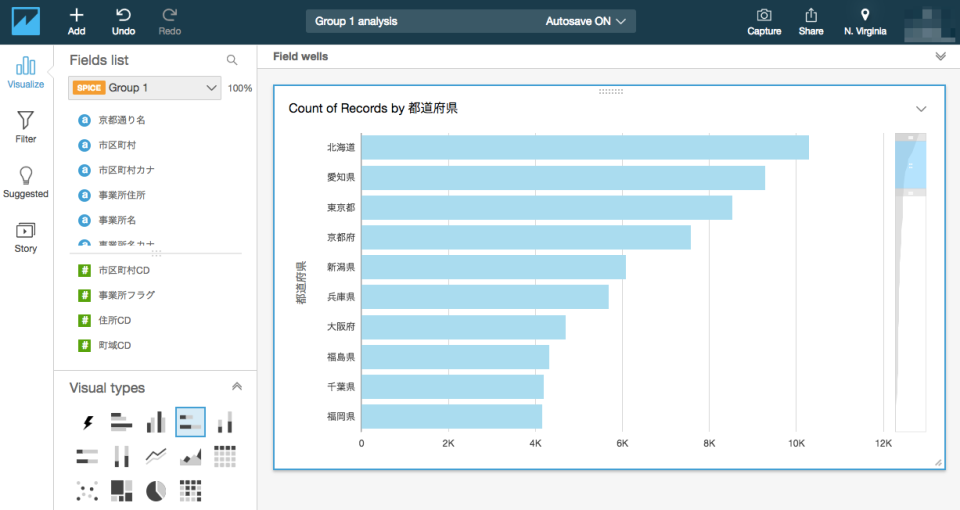Collapse the Visual types section
The width and height of the screenshot is (960, 510).
point(237,386)
